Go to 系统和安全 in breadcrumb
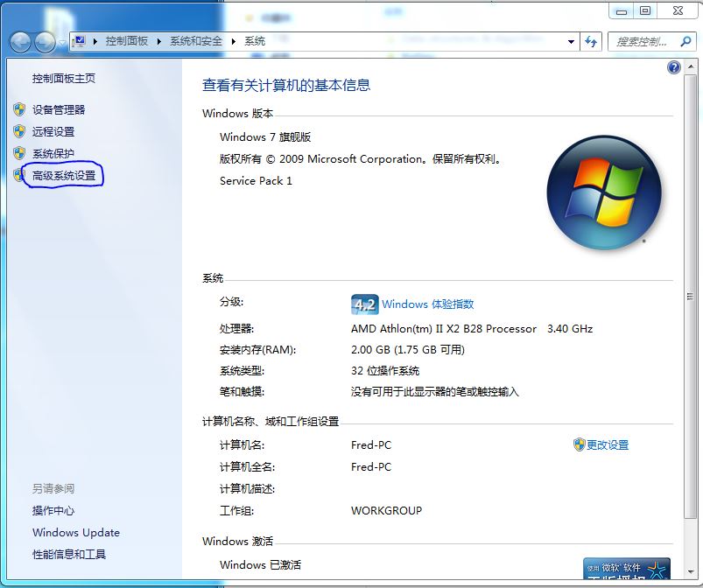Image resolution: width=703 pixels, height=588 pixels. coord(196,41)
